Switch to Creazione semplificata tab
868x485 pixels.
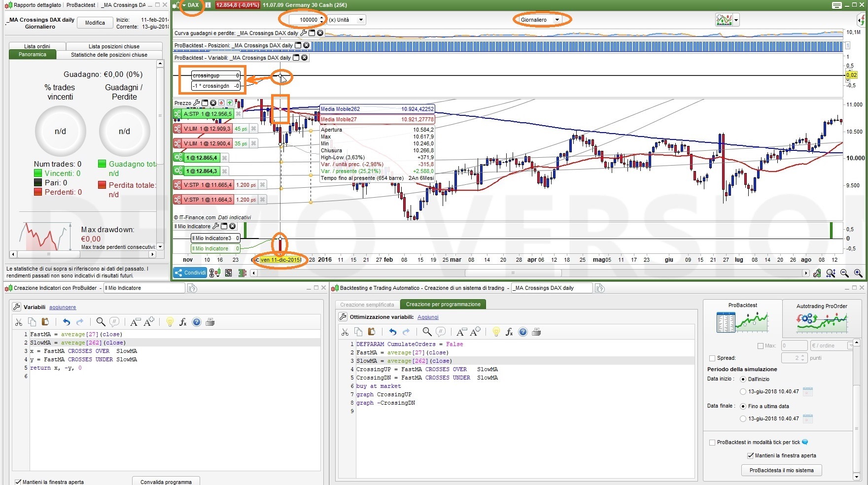(367, 305)
